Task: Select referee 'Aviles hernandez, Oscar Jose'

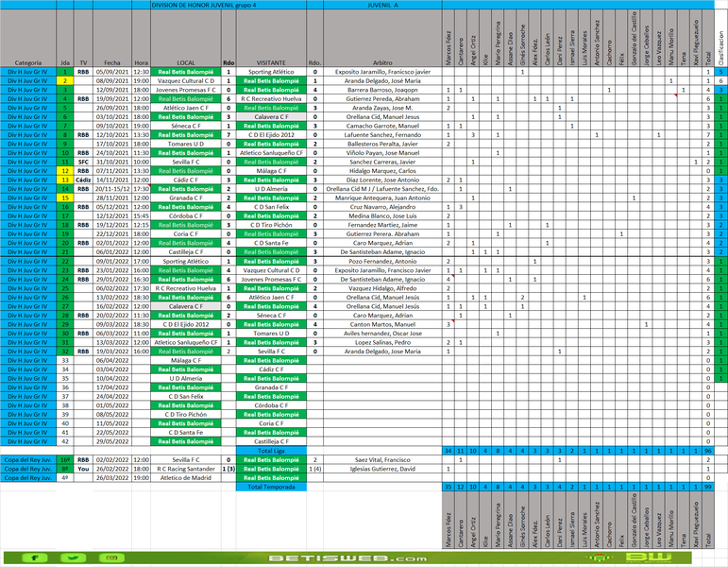Action: tap(382, 334)
